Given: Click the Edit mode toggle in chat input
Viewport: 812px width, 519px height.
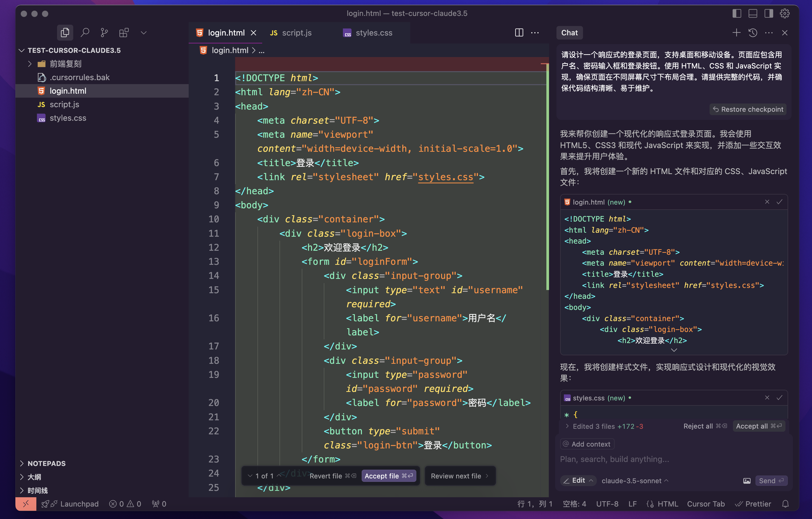Looking at the screenshot, I should pyautogui.click(x=577, y=480).
